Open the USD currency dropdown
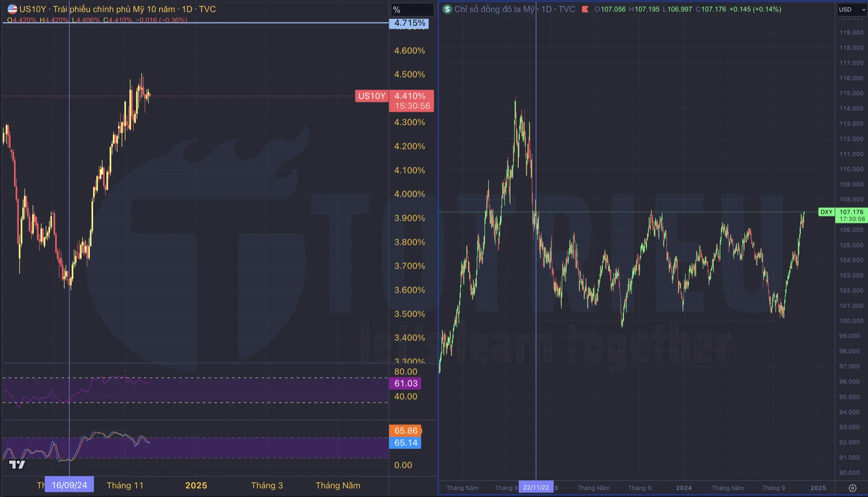868x497 pixels. [x=852, y=9]
